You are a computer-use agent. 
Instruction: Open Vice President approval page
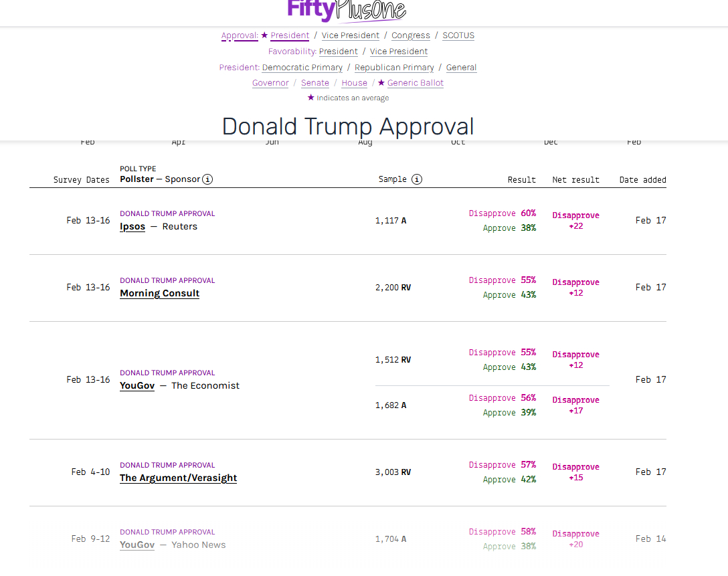[350, 35]
